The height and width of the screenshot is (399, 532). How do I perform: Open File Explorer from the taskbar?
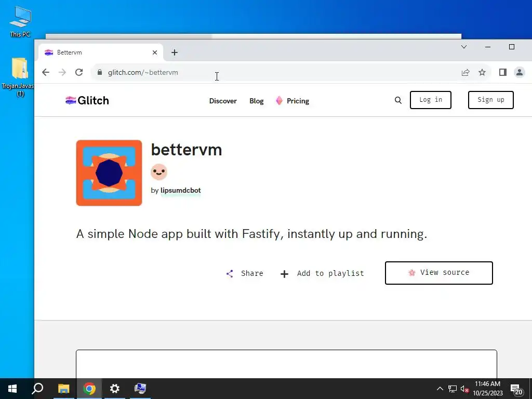[63, 389]
